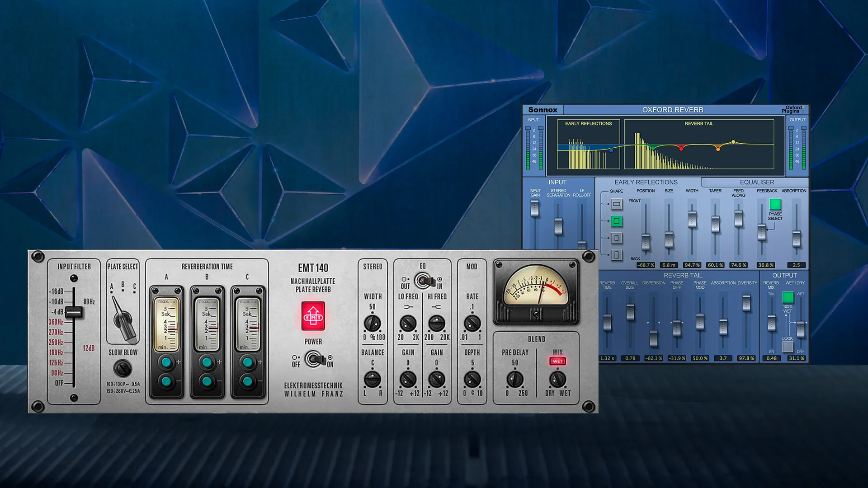
Task: Click the Early Reflections Size slider handle
Action: (x=669, y=239)
